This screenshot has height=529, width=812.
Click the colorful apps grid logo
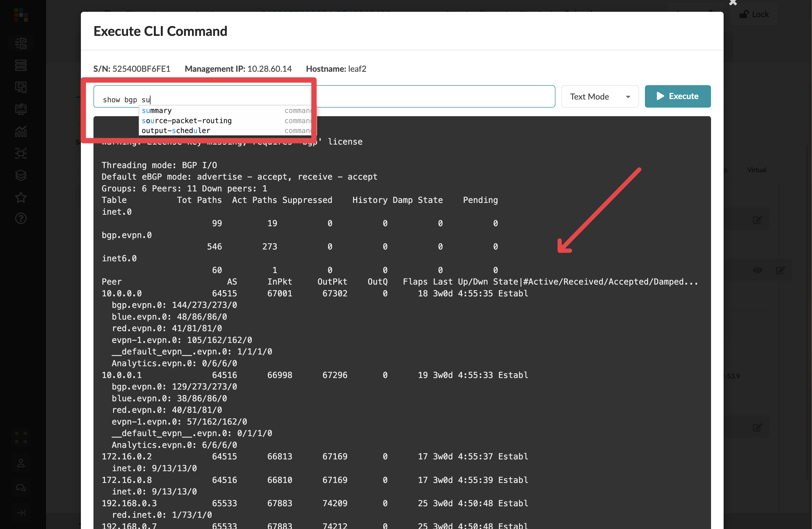[x=20, y=15]
